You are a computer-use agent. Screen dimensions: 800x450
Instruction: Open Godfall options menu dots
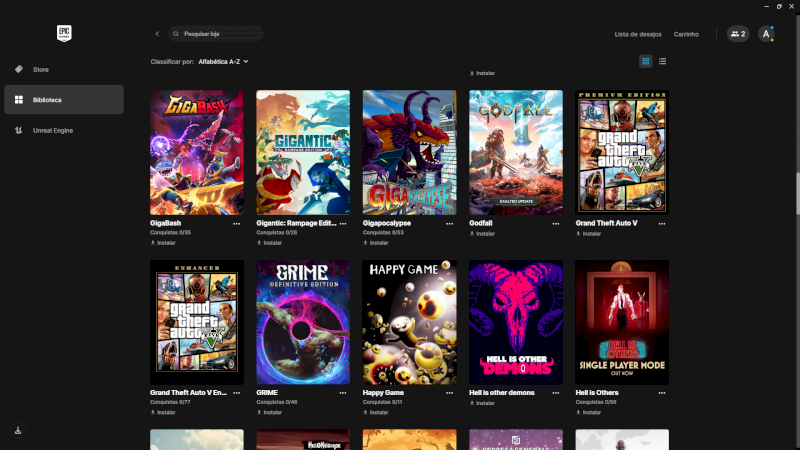pos(556,223)
